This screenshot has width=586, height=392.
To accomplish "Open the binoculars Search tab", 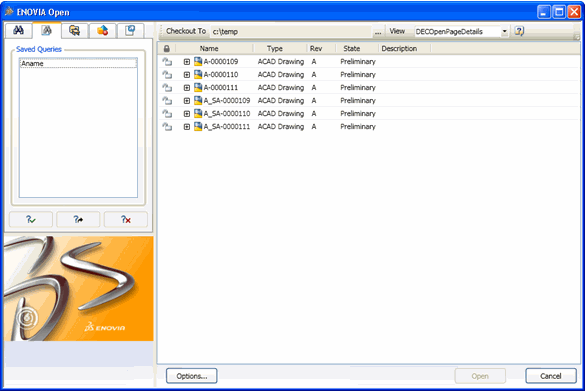I will [18, 30].
